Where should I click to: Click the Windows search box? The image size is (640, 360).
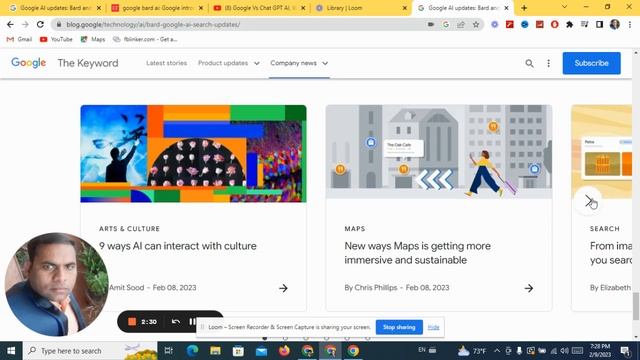pos(90,351)
